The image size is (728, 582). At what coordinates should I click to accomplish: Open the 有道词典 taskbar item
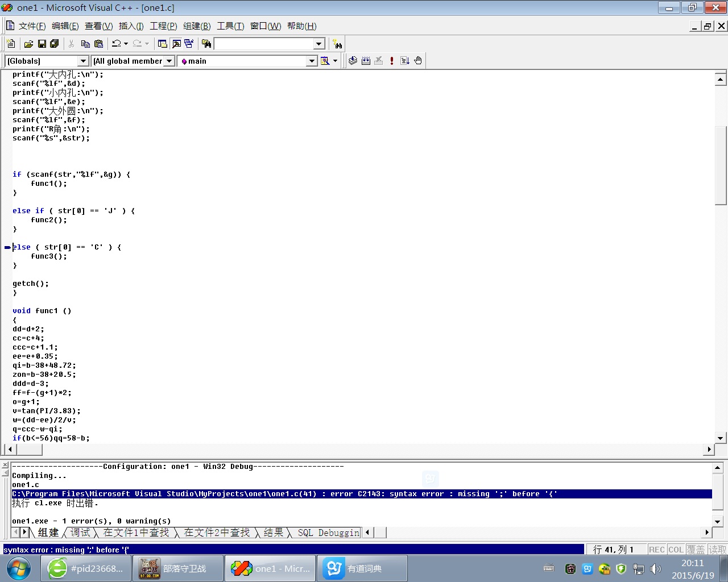362,568
